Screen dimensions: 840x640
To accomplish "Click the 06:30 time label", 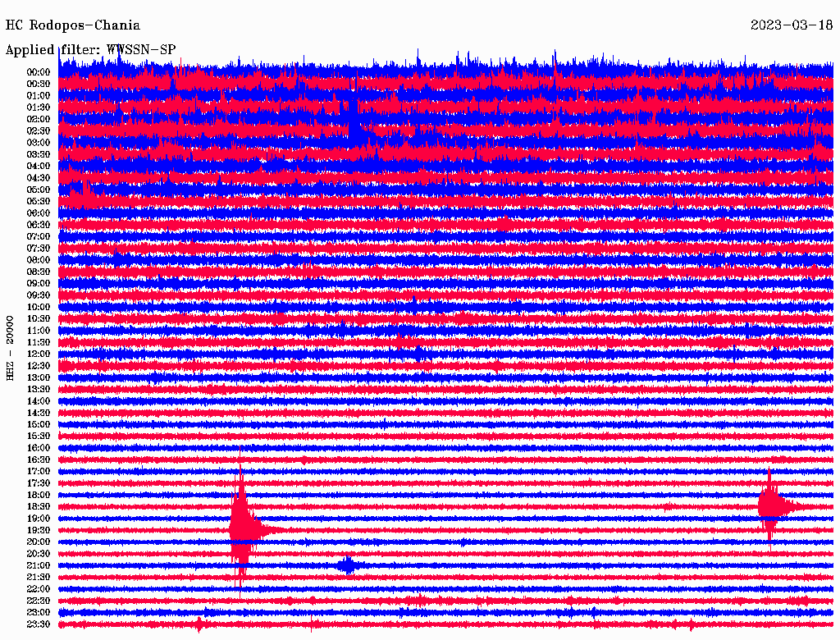I will (39, 225).
